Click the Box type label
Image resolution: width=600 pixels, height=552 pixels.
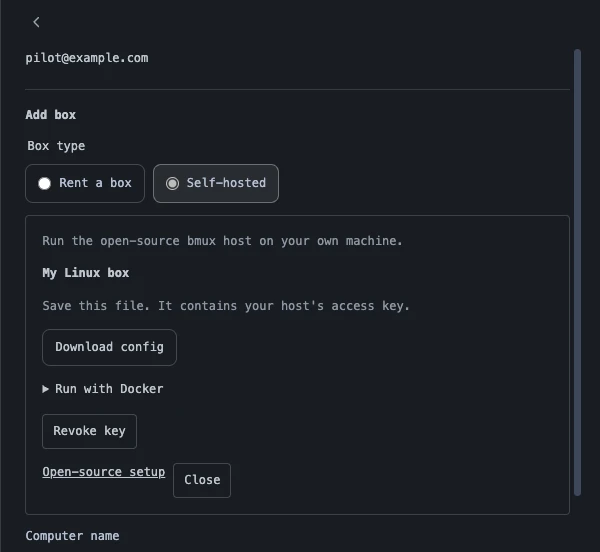56,146
